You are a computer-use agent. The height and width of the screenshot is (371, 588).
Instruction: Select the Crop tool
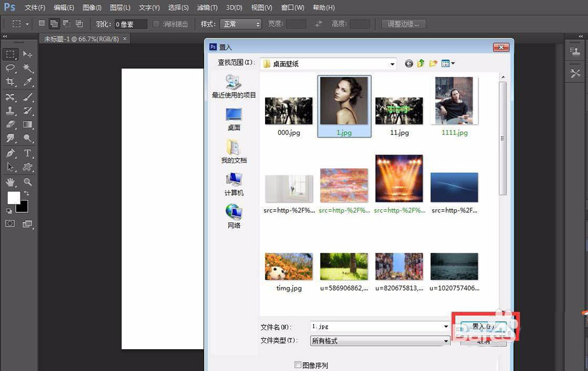click(10, 82)
